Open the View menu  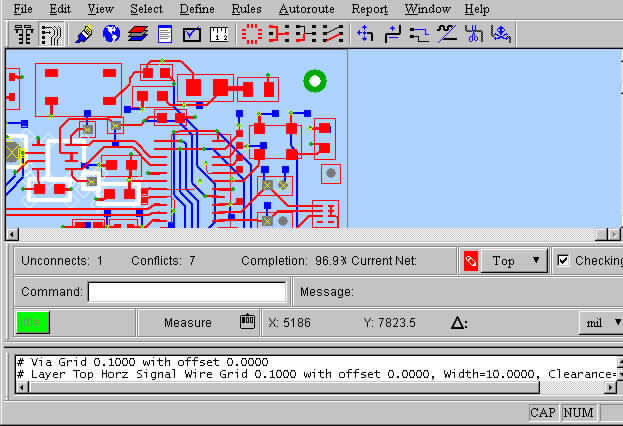101,9
